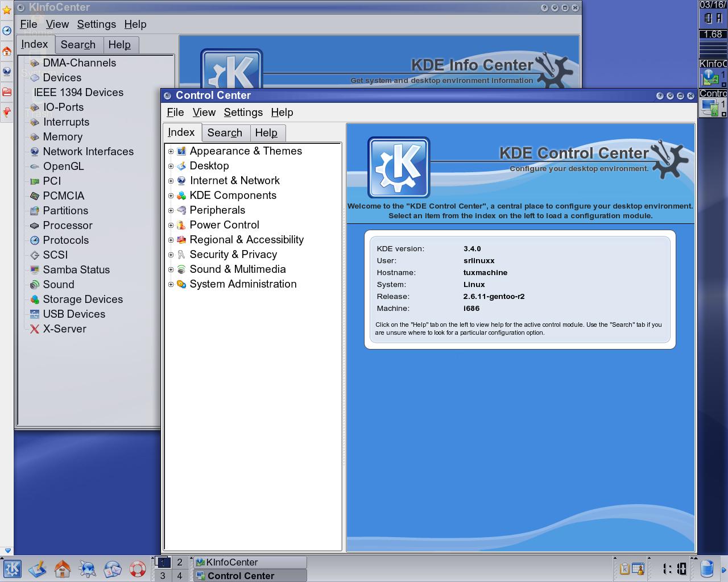Click the System Administration icon
The width and height of the screenshot is (728, 582).
tap(181, 284)
